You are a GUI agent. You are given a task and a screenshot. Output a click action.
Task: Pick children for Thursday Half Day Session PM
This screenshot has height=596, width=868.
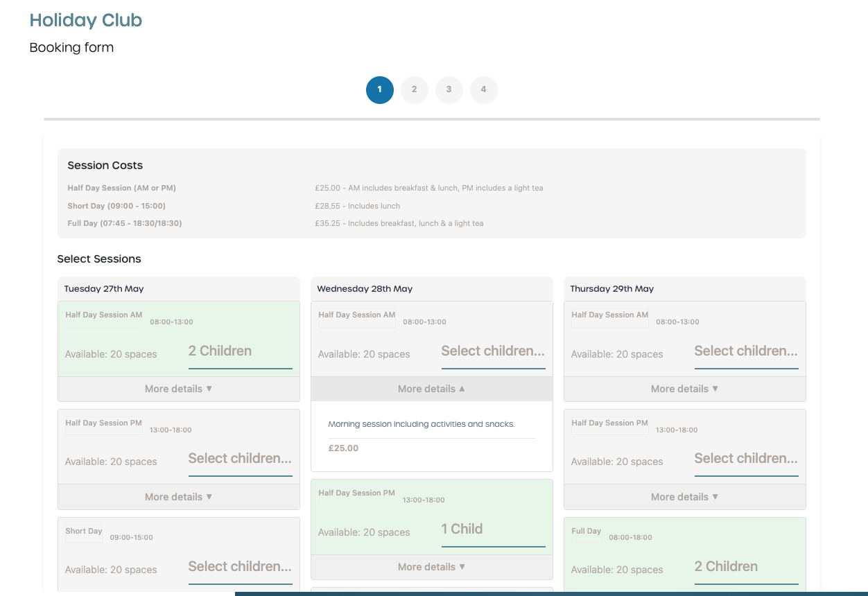747,459
